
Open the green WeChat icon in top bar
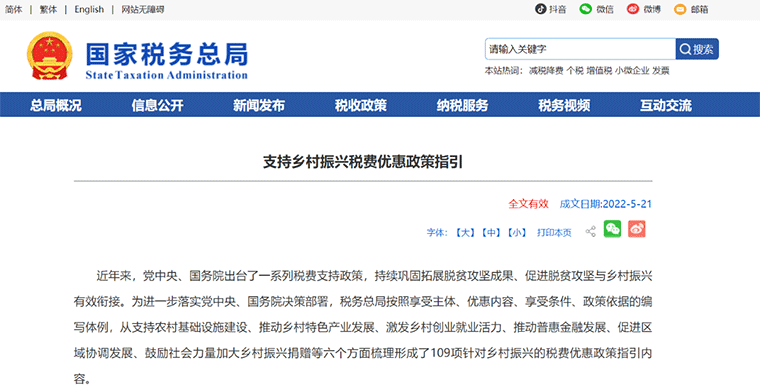point(586,9)
